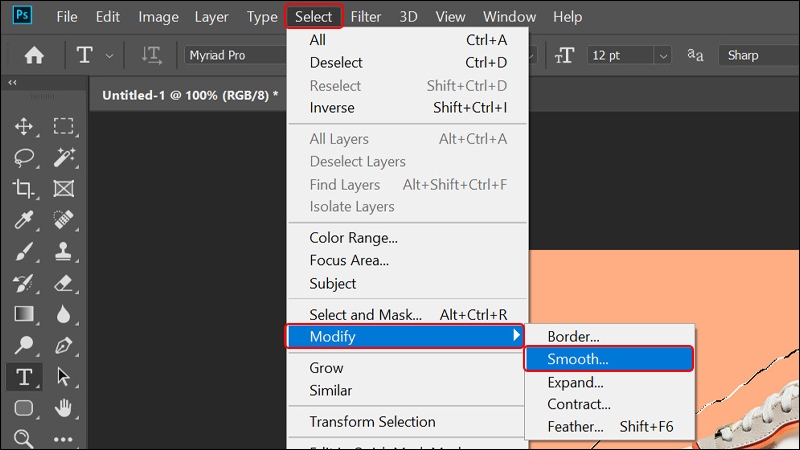800x450 pixels.
Task: Choose Select and Mask menu item
Action: pyautogui.click(x=408, y=315)
